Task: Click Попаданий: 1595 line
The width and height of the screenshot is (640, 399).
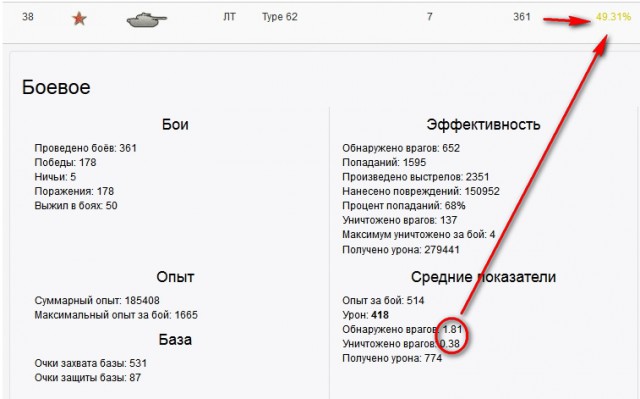Action: pyautogui.click(x=384, y=162)
